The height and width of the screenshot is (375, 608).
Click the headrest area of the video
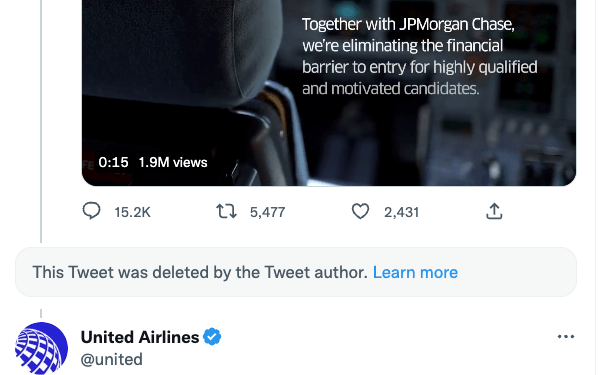(182, 50)
